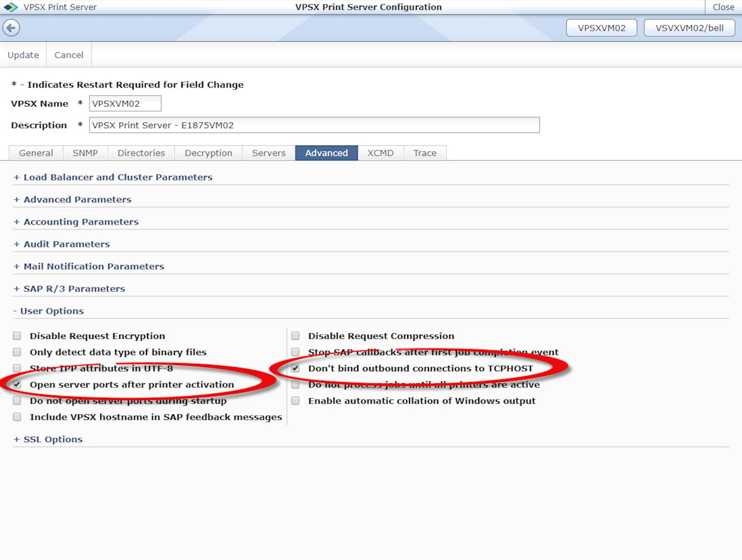This screenshot has height=560, width=742.
Task: Check Include VPSX hostname in SAP feedback messages
Action: pos(17,417)
